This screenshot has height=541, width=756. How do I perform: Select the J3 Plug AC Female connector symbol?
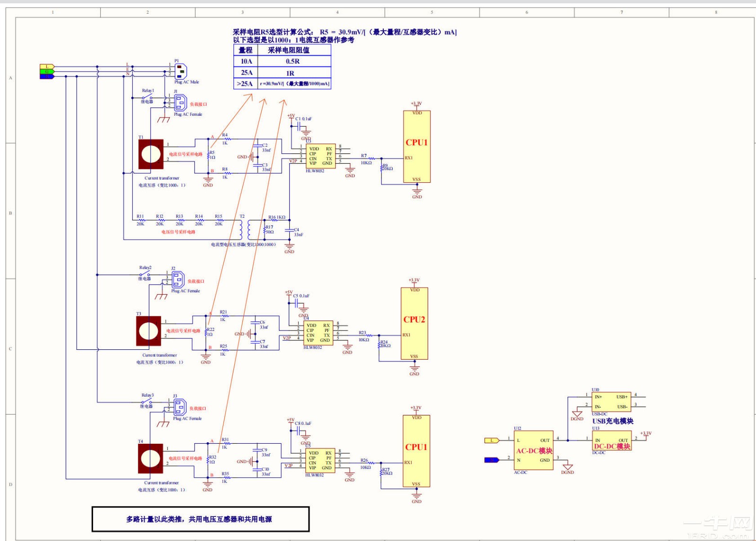(x=180, y=407)
